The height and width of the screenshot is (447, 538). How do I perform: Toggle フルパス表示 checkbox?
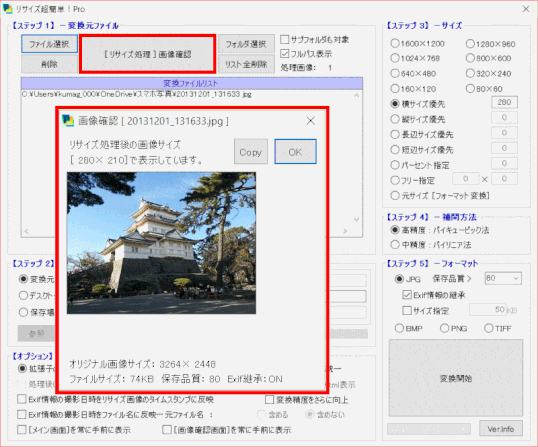(284, 54)
